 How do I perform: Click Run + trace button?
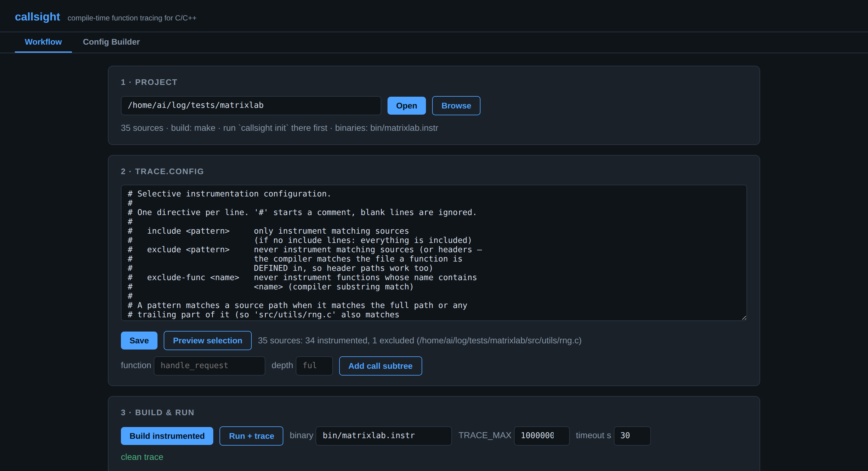point(251,436)
